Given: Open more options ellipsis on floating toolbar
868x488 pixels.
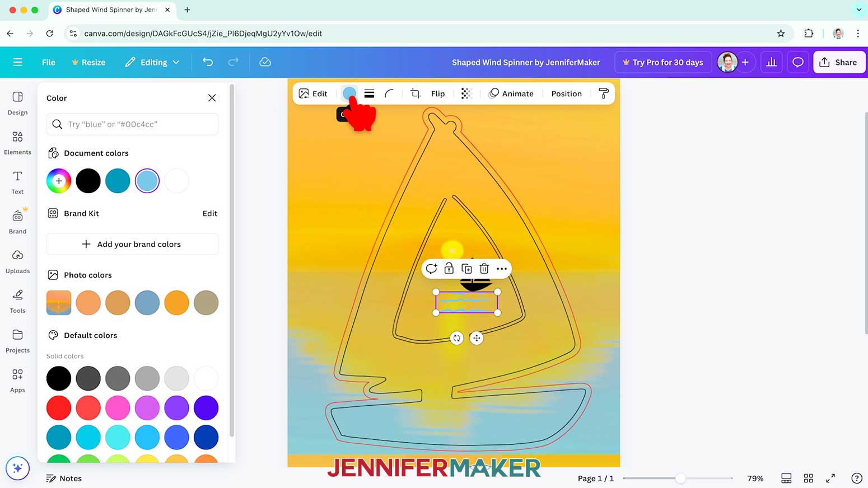Looking at the screenshot, I should click(x=502, y=269).
